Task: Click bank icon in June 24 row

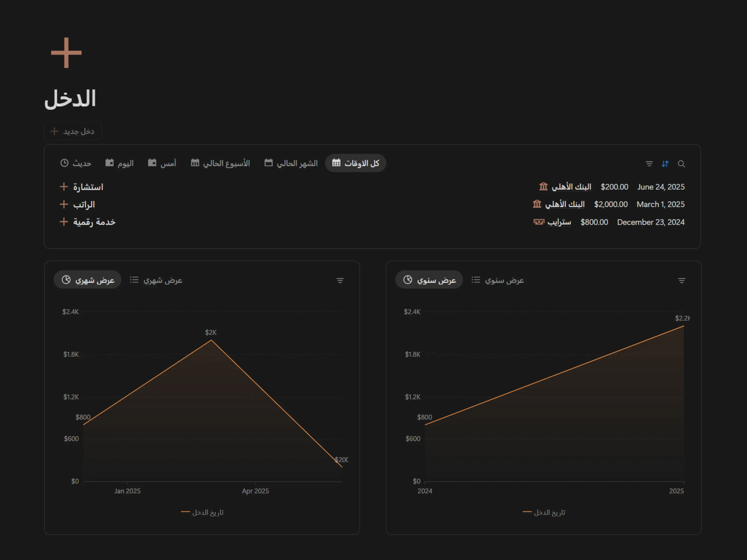Action: (543, 186)
